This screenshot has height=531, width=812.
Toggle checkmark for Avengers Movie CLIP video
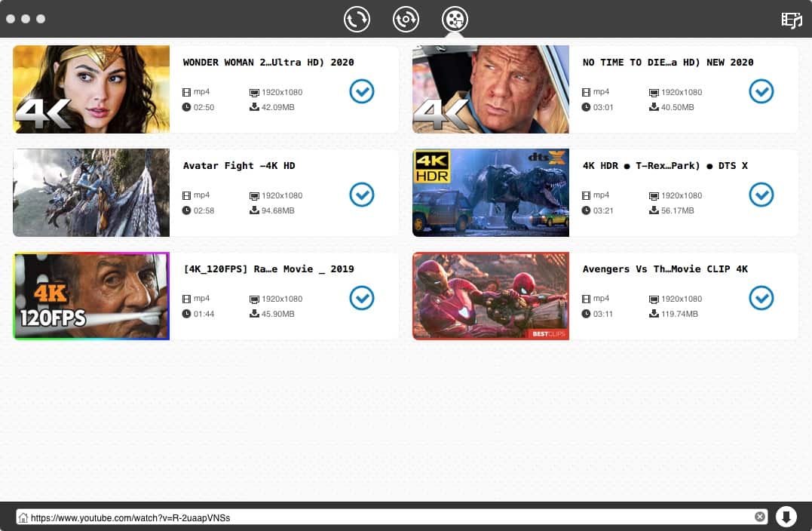point(761,298)
